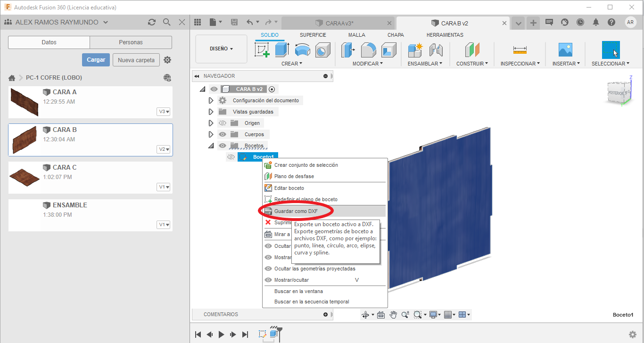This screenshot has width=644, height=343.
Task: Choose Crear conjunto de selección
Action: pos(324,165)
